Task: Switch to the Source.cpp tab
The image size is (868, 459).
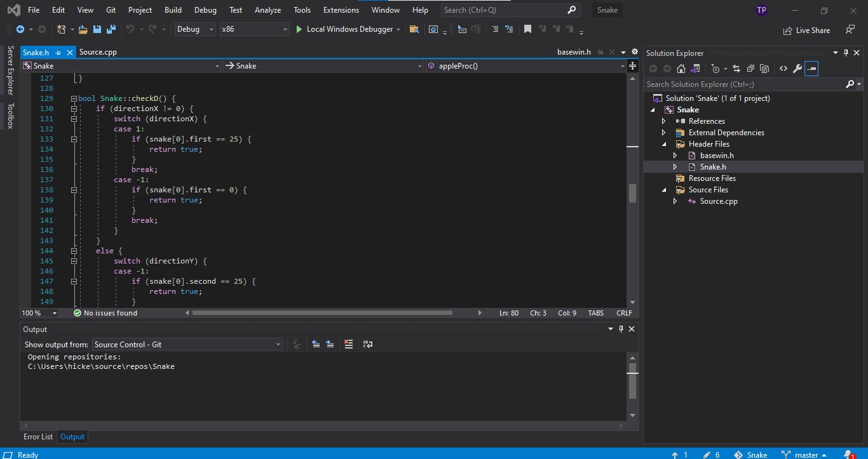Action: (x=98, y=52)
